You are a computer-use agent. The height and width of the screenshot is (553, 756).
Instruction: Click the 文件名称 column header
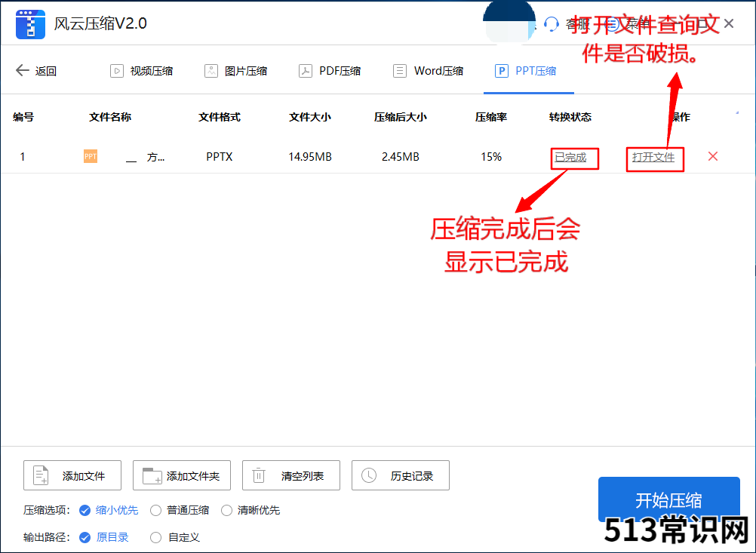click(110, 117)
